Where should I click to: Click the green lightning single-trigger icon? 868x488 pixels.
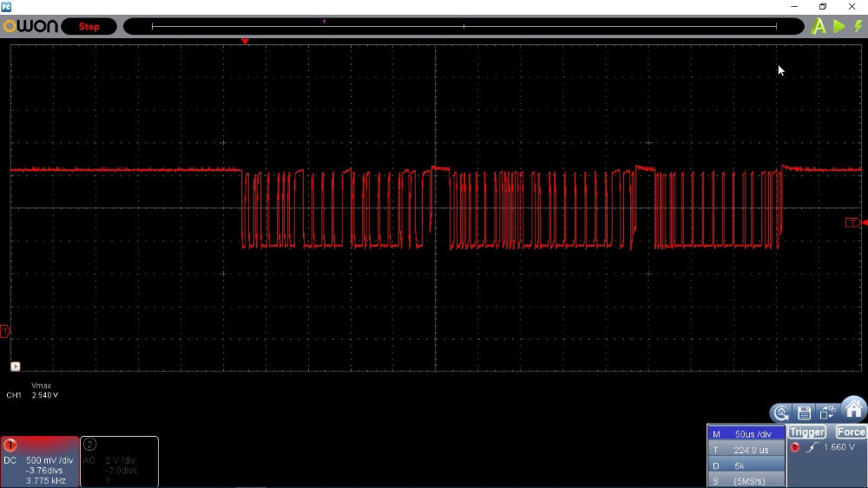[858, 26]
